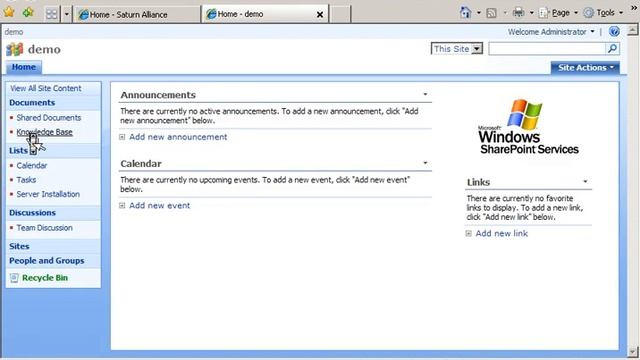640x360 pixels.
Task: Click the Recycle Bin icon
Action: 14,278
